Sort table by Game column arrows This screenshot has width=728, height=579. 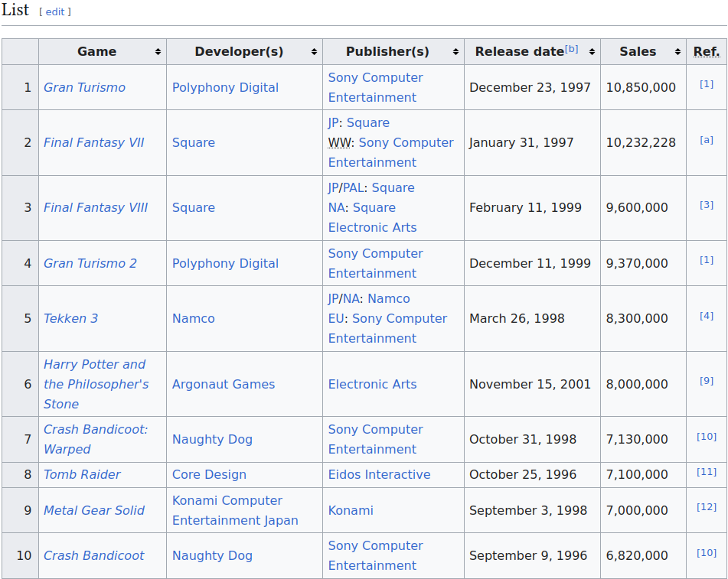(158, 52)
